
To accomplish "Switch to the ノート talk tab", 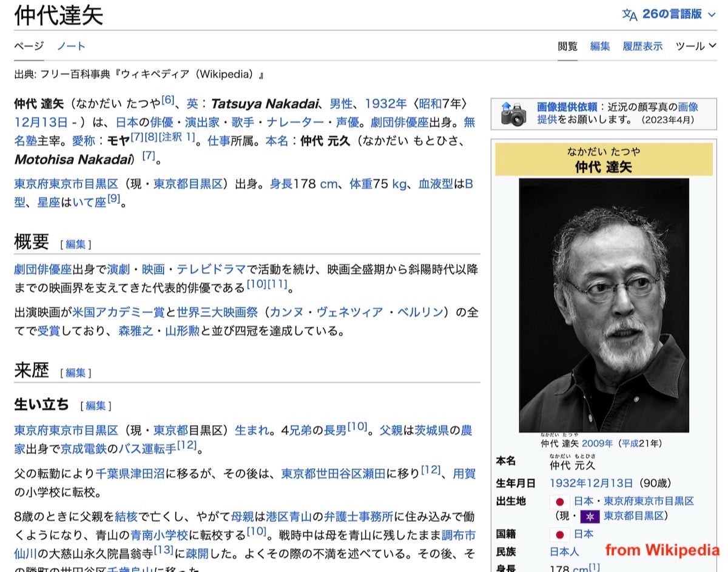I will click(72, 46).
